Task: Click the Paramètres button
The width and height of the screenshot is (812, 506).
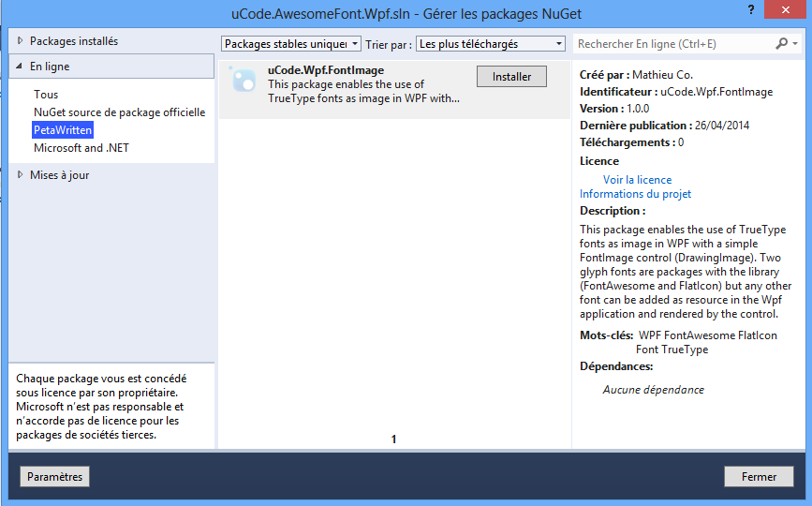Action: (x=55, y=476)
